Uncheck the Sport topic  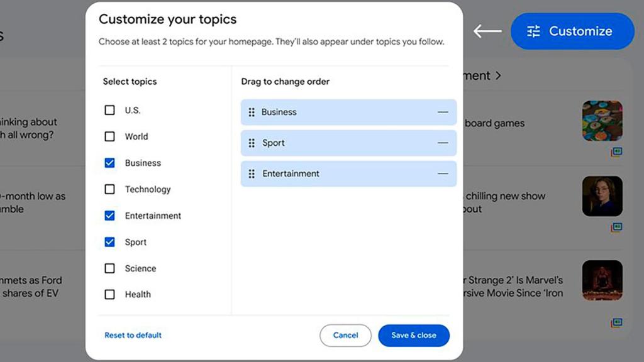pyautogui.click(x=109, y=242)
